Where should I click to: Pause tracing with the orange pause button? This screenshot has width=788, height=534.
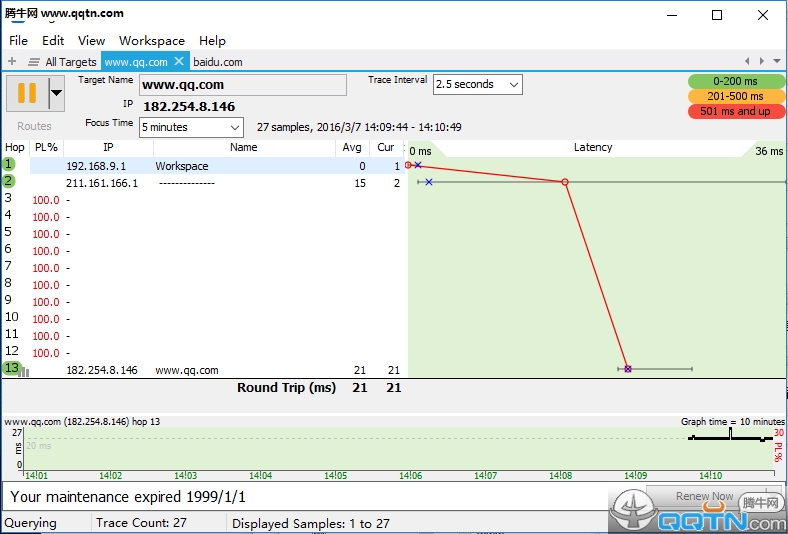click(x=27, y=93)
